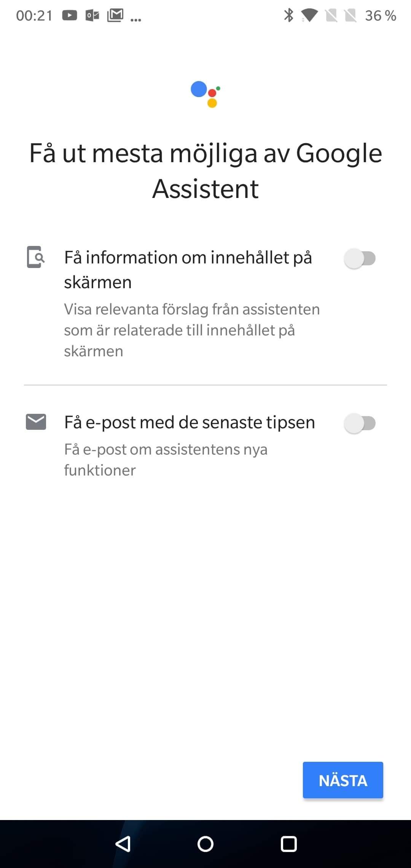Screen dimensions: 411x868
Task: Tap the email envelope icon
Action: 36,422
